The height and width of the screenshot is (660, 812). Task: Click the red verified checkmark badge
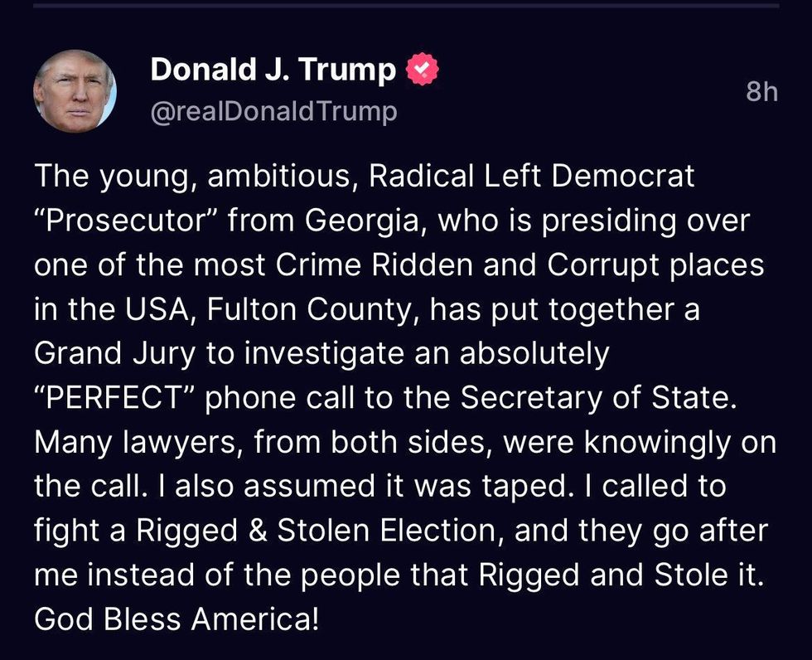click(x=422, y=69)
